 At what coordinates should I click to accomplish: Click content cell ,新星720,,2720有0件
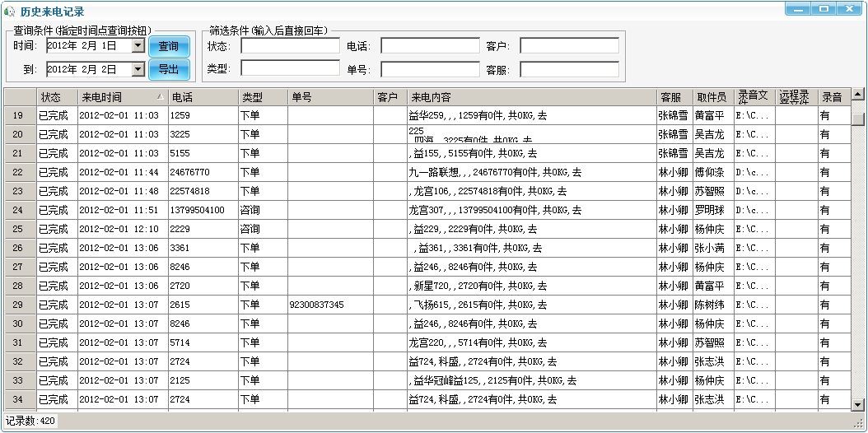click(x=532, y=286)
